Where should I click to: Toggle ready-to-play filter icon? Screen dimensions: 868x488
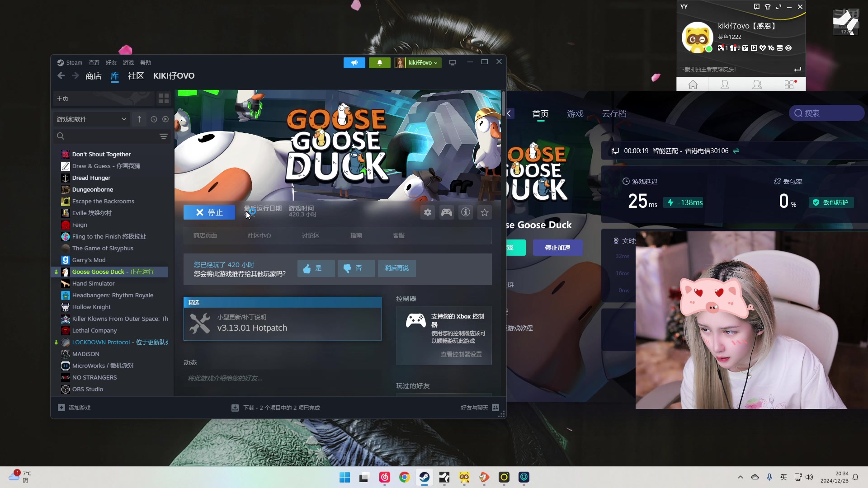(165, 119)
